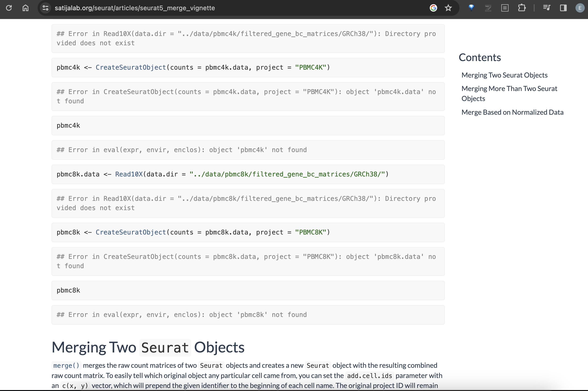Jump to Merging Two Seurat Objects section
Image resolution: width=588 pixels, height=391 pixels.
pos(504,75)
